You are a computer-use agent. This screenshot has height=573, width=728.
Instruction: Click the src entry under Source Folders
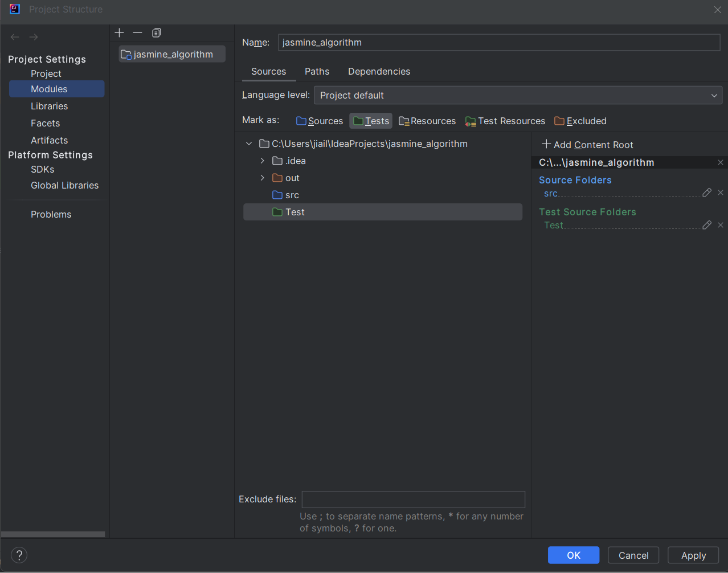click(551, 194)
